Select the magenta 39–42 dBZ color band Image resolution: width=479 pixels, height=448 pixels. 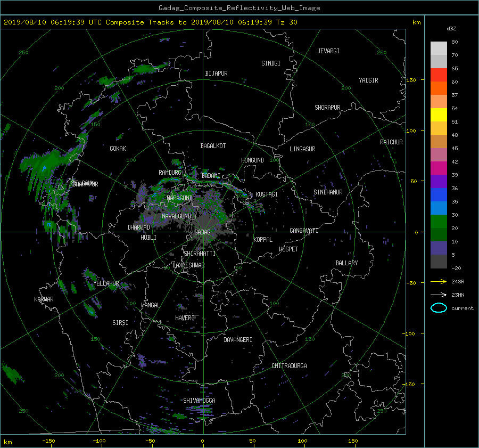pyautogui.click(x=439, y=168)
